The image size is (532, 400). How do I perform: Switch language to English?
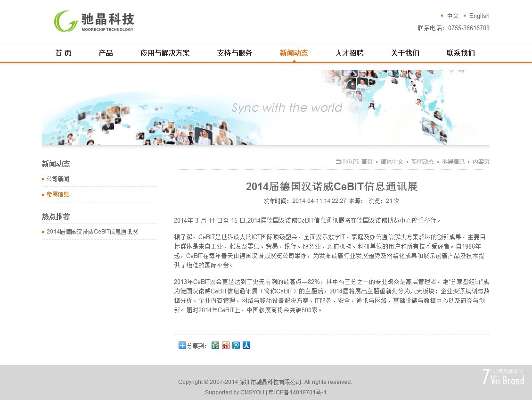(x=479, y=16)
